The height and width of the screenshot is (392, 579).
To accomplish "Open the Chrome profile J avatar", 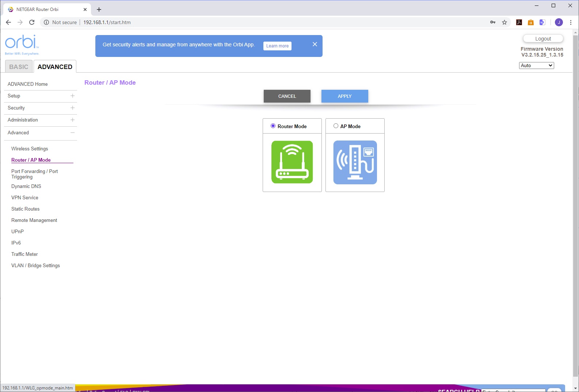I will tap(559, 22).
